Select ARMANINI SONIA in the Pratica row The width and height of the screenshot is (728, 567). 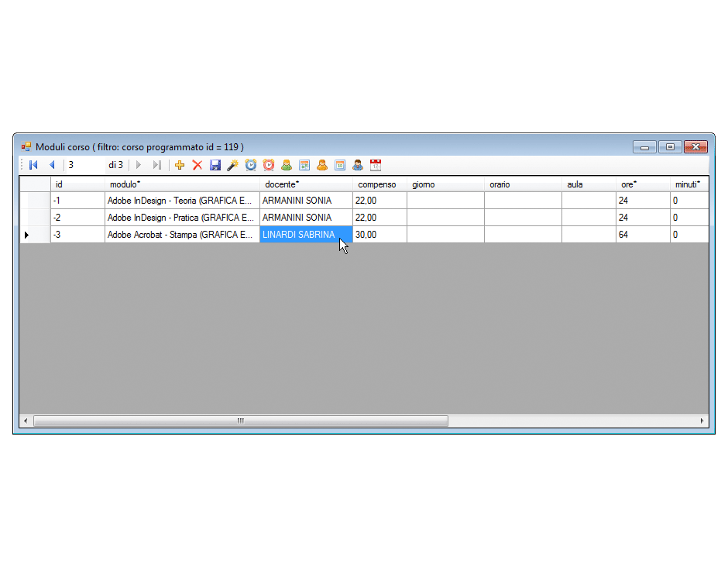(306, 218)
